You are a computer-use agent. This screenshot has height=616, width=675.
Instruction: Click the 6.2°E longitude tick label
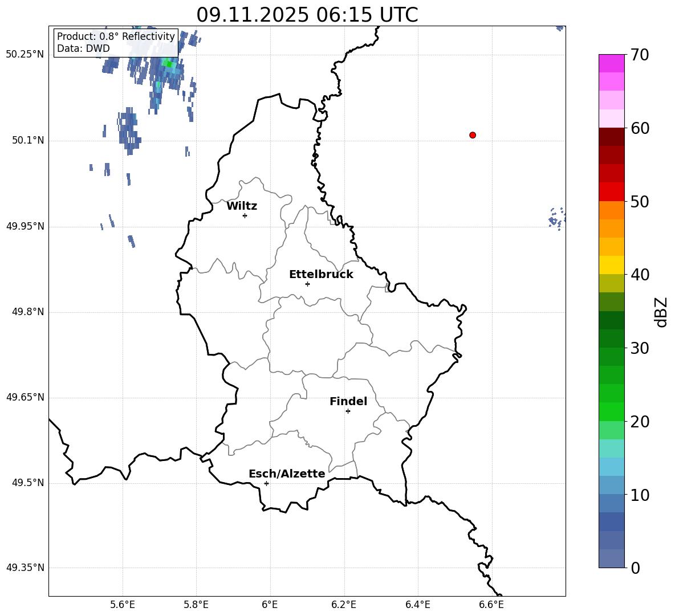344,605
